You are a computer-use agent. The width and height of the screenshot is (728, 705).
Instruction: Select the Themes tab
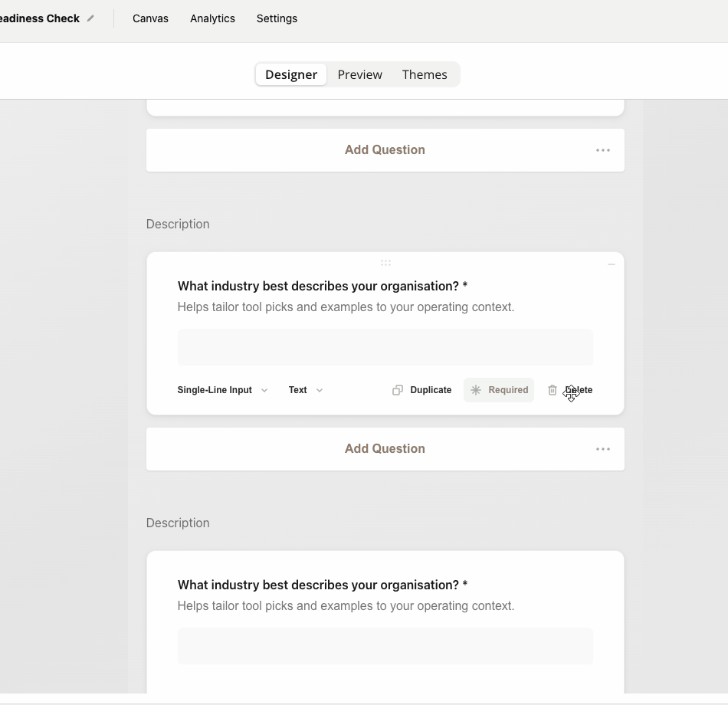(x=425, y=74)
